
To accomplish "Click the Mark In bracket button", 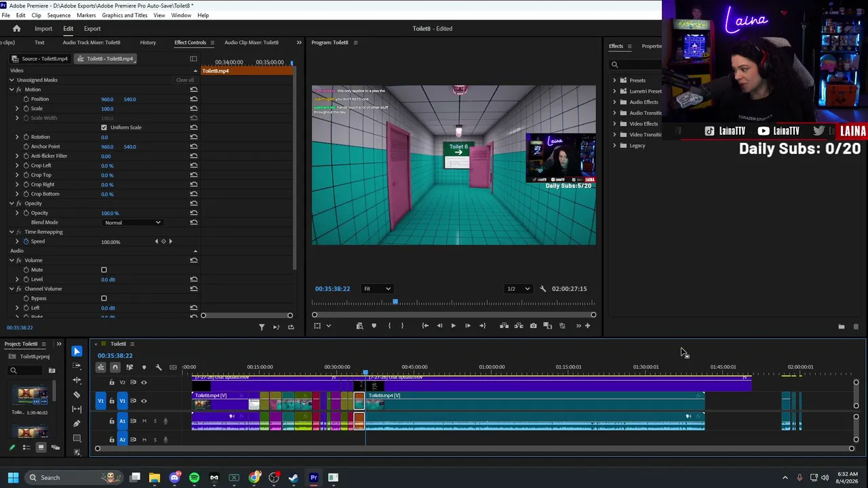I will tap(389, 326).
